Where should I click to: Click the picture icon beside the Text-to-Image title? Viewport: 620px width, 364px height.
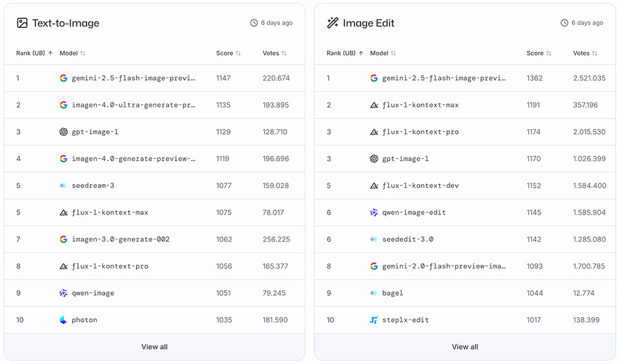coord(22,23)
